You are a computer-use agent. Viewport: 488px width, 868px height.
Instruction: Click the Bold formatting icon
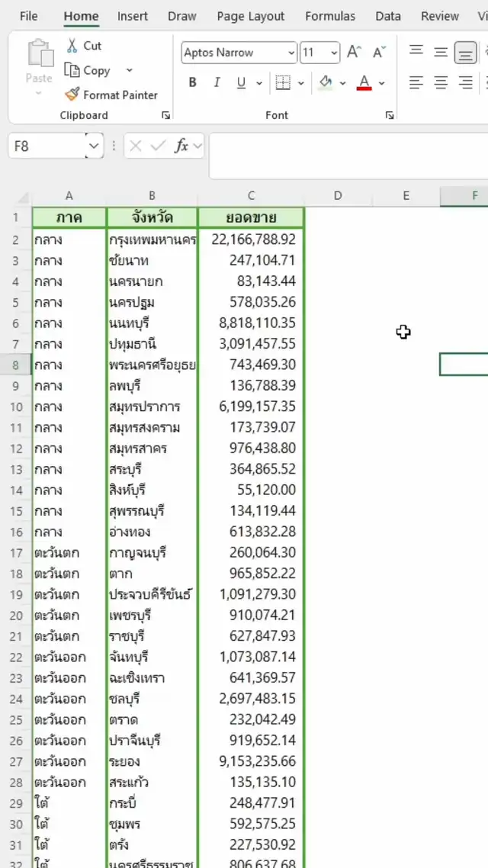(192, 83)
